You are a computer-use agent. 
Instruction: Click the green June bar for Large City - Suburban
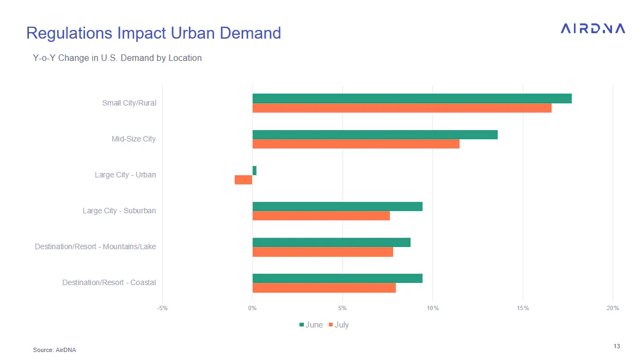tap(338, 207)
